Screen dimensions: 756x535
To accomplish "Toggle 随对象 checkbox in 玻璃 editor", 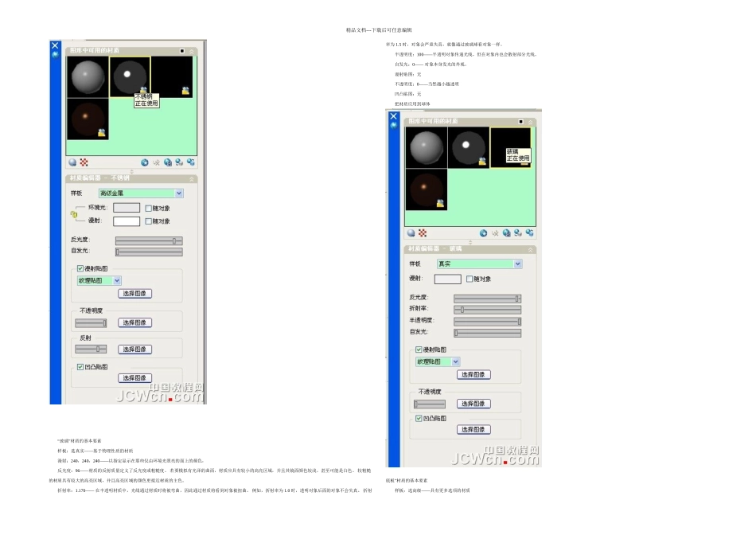I will (470, 279).
